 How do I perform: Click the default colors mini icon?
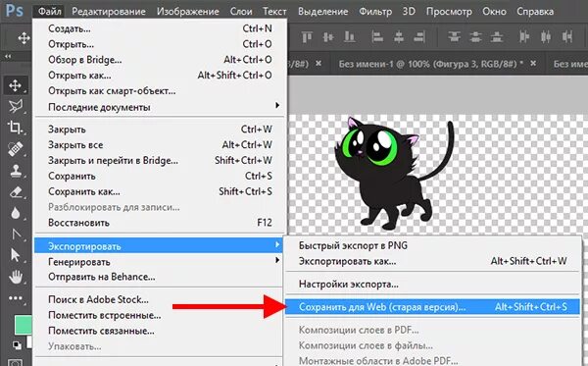(x=17, y=344)
